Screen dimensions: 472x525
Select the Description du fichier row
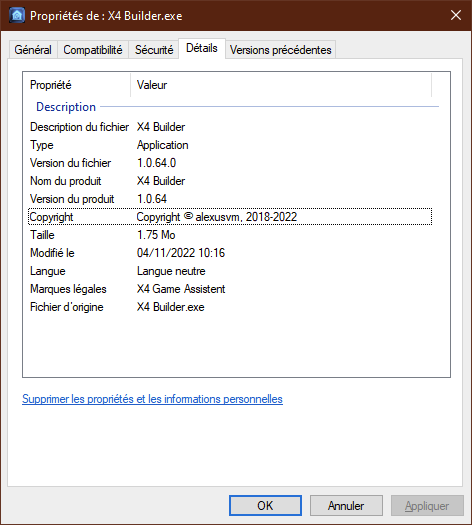(x=230, y=127)
